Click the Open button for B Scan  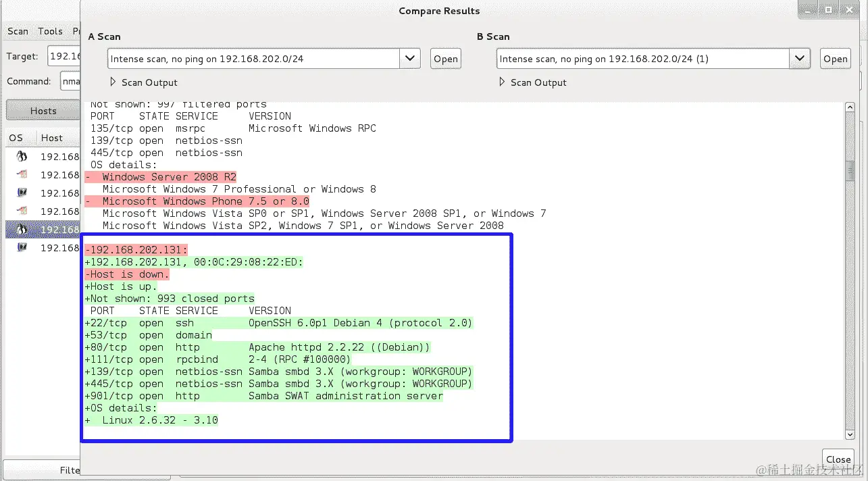pyautogui.click(x=835, y=59)
